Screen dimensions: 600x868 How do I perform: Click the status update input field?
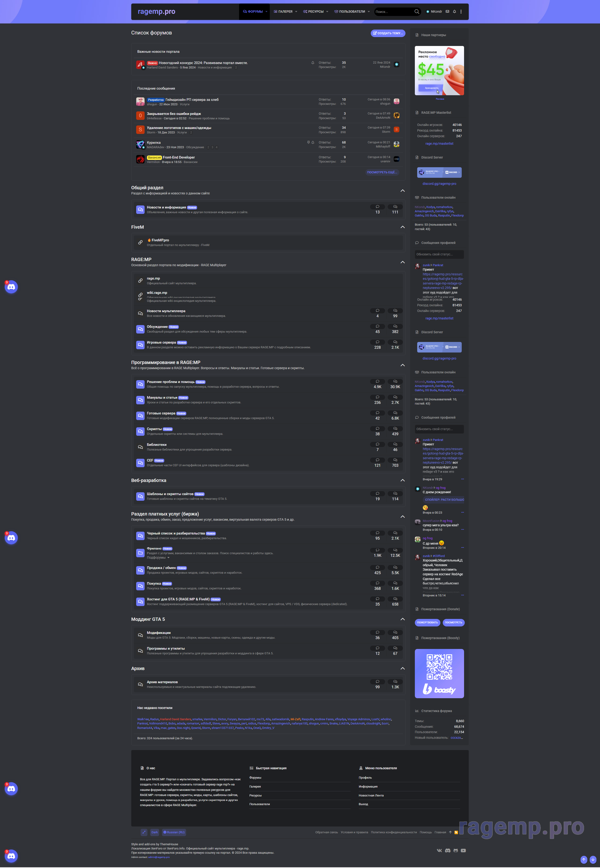pyautogui.click(x=439, y=254)
